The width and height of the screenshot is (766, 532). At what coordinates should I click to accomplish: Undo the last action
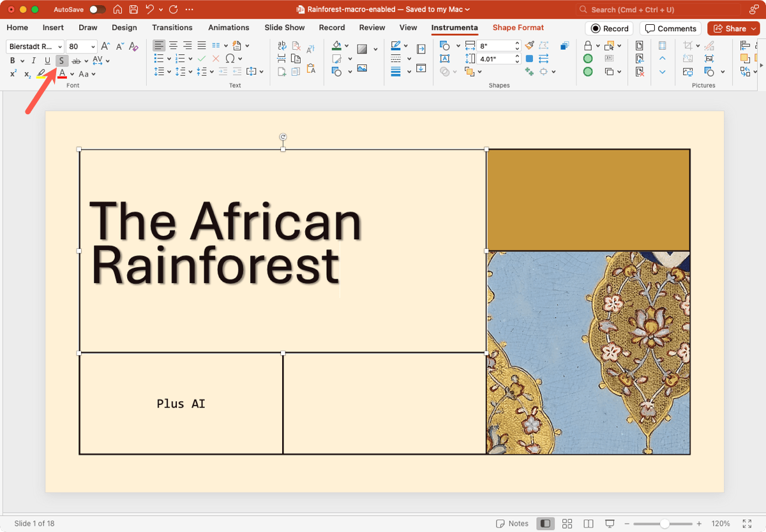(149, 10)
